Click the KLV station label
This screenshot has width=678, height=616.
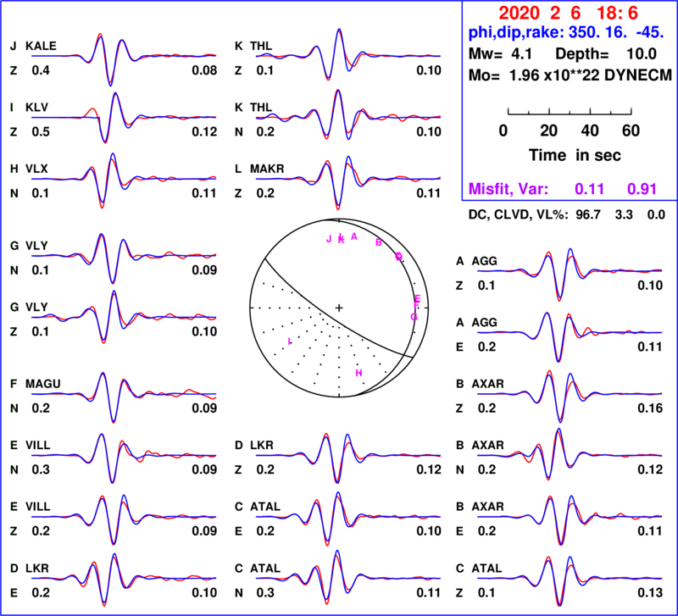point(36,108)
